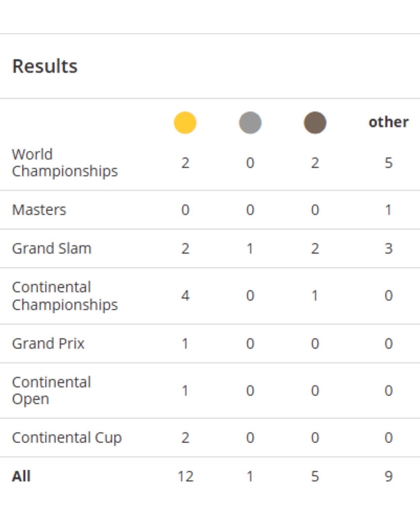Click the gold medal circle icon
The image size is (420, 525).
185,123
